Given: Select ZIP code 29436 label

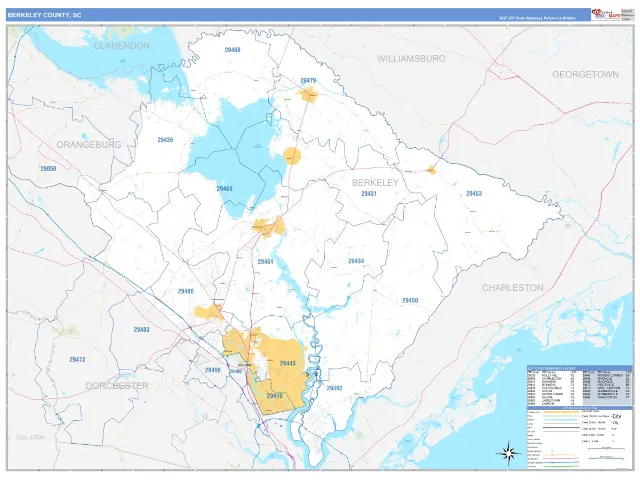Looking at the screenshot, I should [x=165, y=140].
